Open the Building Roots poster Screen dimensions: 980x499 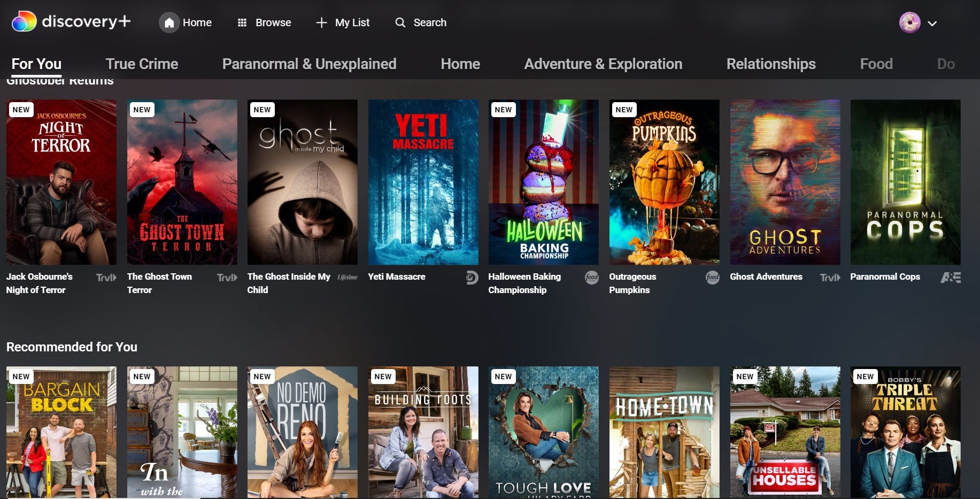pos(423,432)
